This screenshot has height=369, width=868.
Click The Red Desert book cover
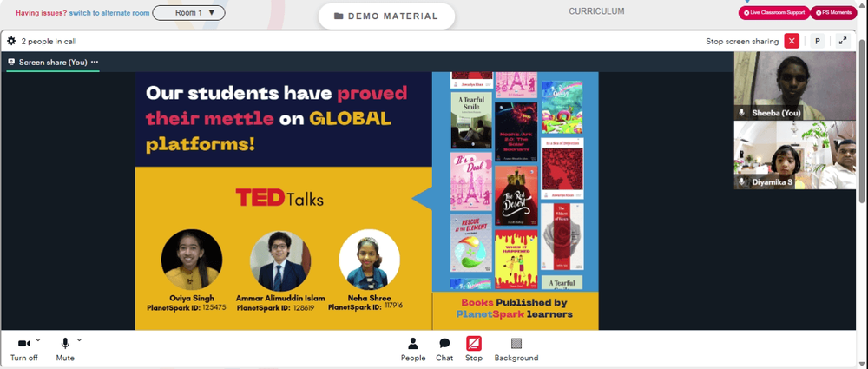click(516, 195)
